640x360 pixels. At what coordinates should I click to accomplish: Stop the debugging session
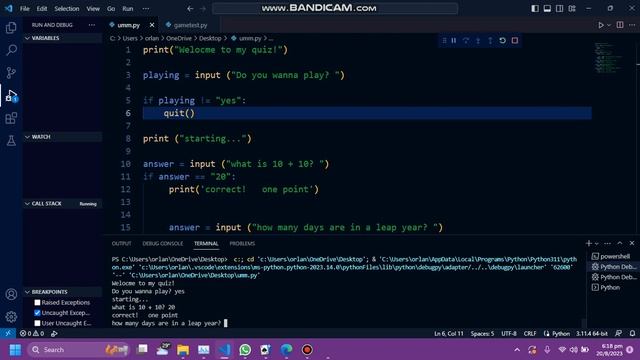coord(515,40)
